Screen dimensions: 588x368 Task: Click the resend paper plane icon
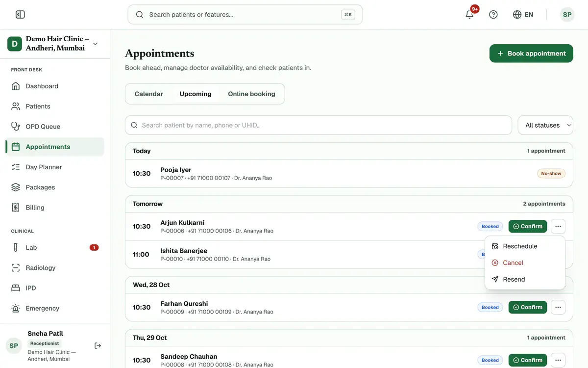point(495,279)
